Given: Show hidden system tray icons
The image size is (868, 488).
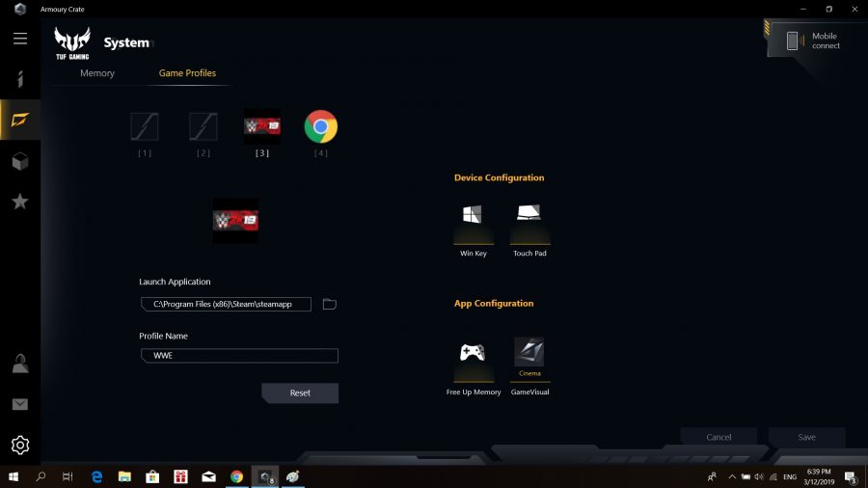Looking at the screenshot, I should 732,476.
